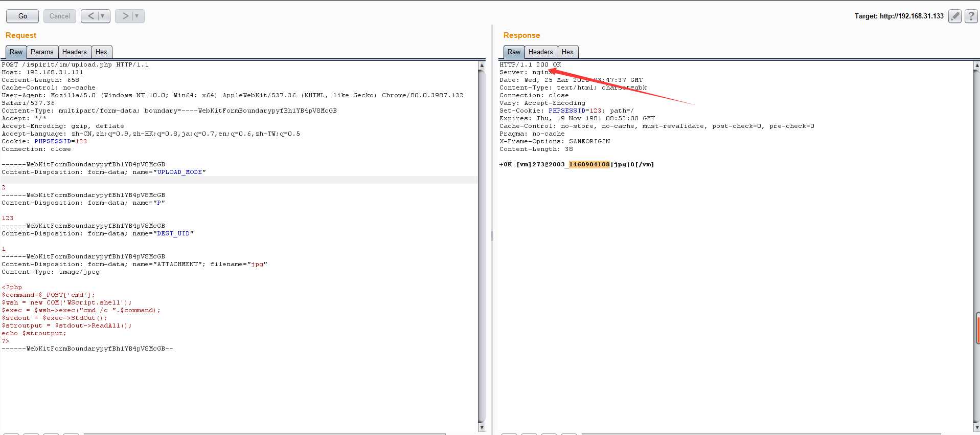Click the Content-Type: image/jpeg line
Screen dimensions: 980x435
pos(51,272)
